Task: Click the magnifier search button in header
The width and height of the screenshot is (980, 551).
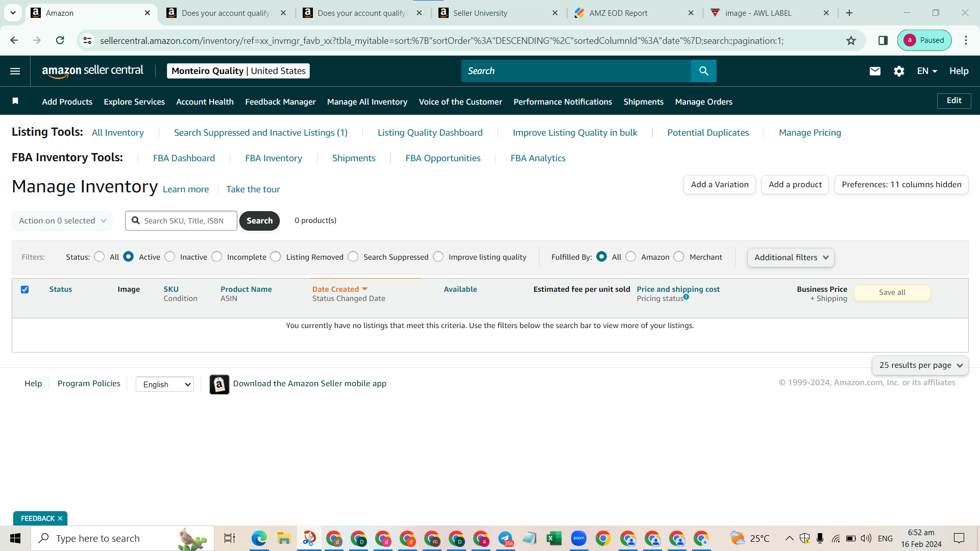Action: [x=703, y=71]
